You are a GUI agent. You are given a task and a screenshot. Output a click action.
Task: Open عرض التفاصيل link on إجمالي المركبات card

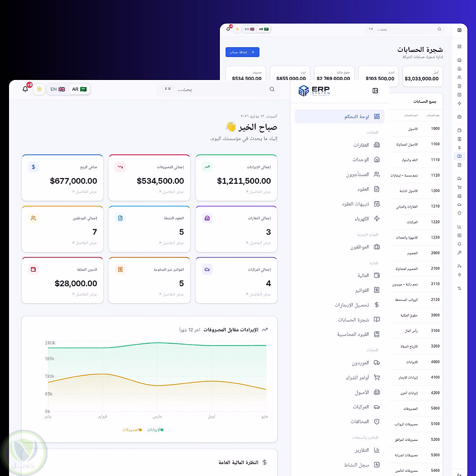point(258,295)
